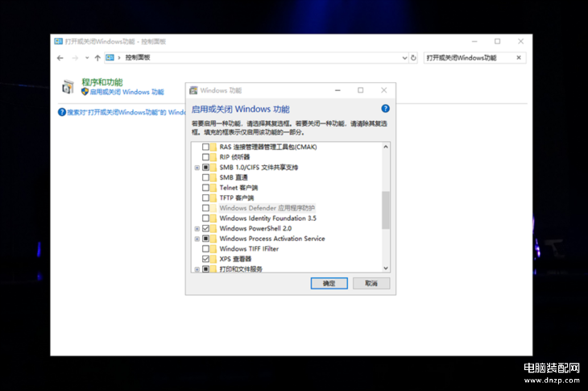Enable the TFTP 客户端 checkbox
This screenshot has width=588, height=391.
[x=205, y=198]
